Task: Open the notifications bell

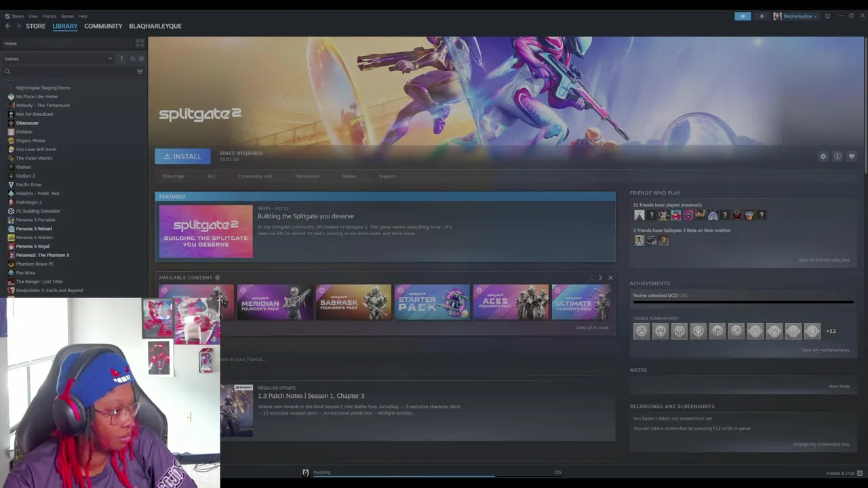Action: click(x=762, y=16)
